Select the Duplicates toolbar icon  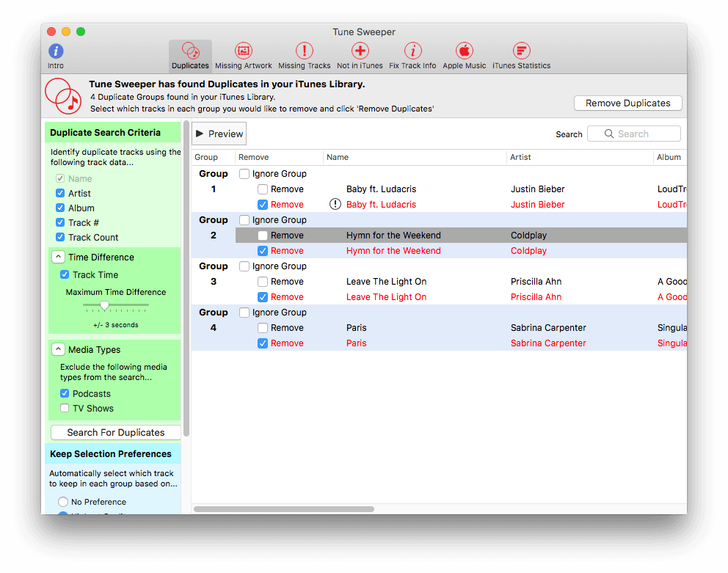[x=190, y=51]
